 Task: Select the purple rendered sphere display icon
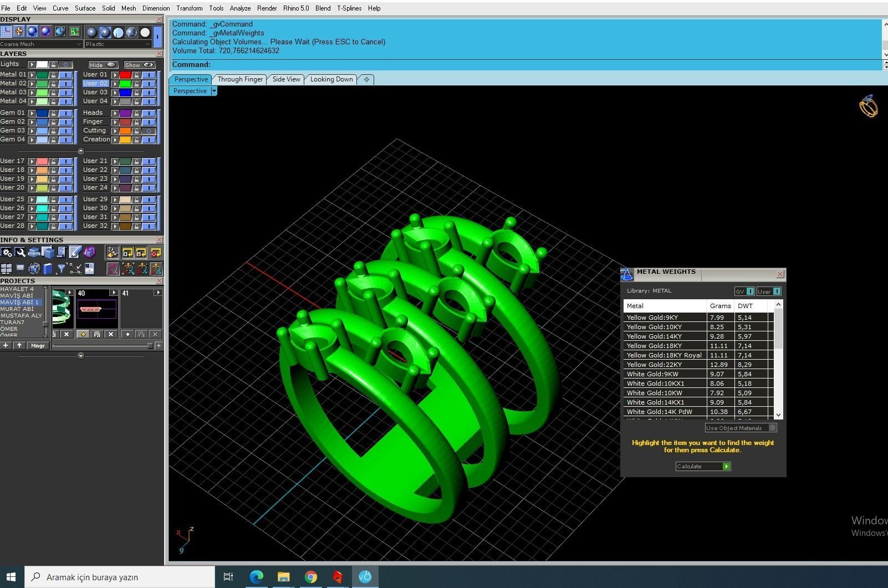tap(46, 32)
